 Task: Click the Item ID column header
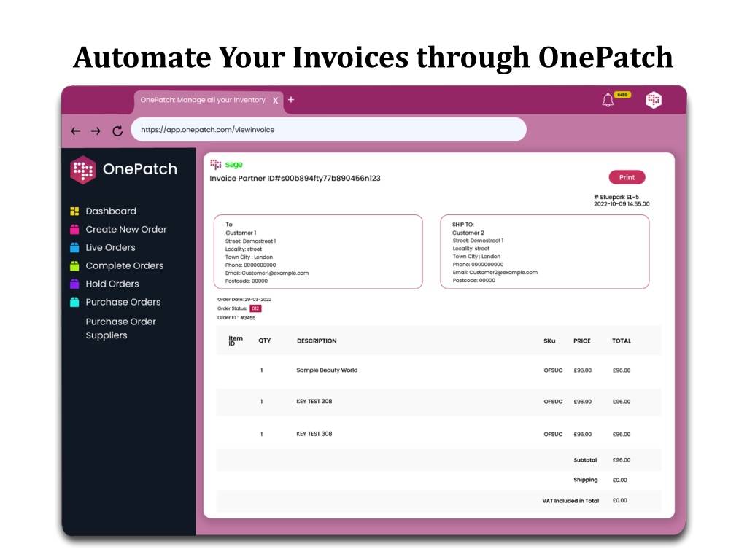[x=236, y=341]
